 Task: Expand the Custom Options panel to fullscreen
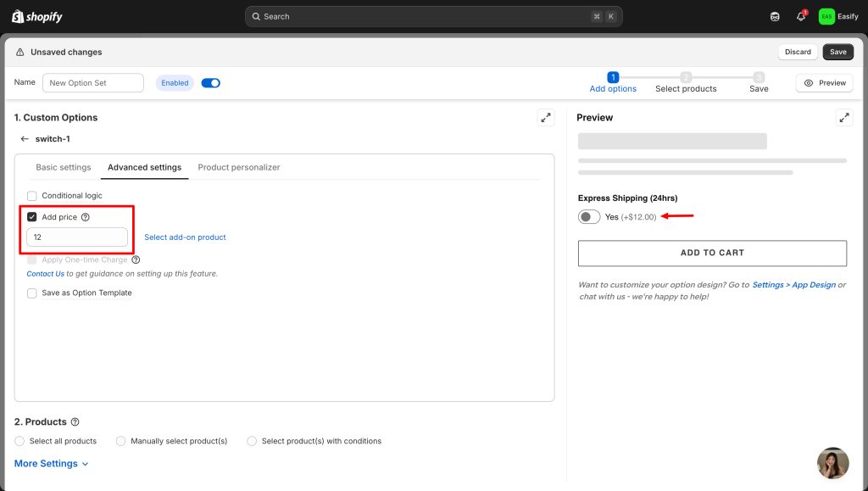coord(546,118)
